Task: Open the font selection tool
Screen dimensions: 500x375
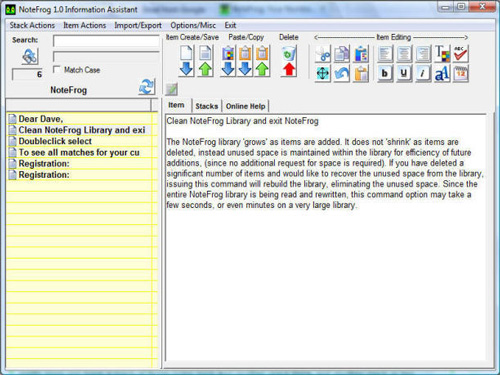Action: (442, 73)
